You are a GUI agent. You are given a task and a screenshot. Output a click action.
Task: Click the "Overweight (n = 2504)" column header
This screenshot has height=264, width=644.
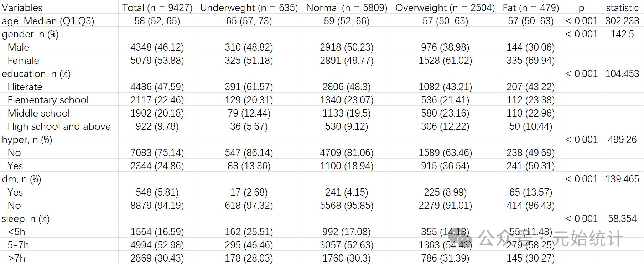445,7
